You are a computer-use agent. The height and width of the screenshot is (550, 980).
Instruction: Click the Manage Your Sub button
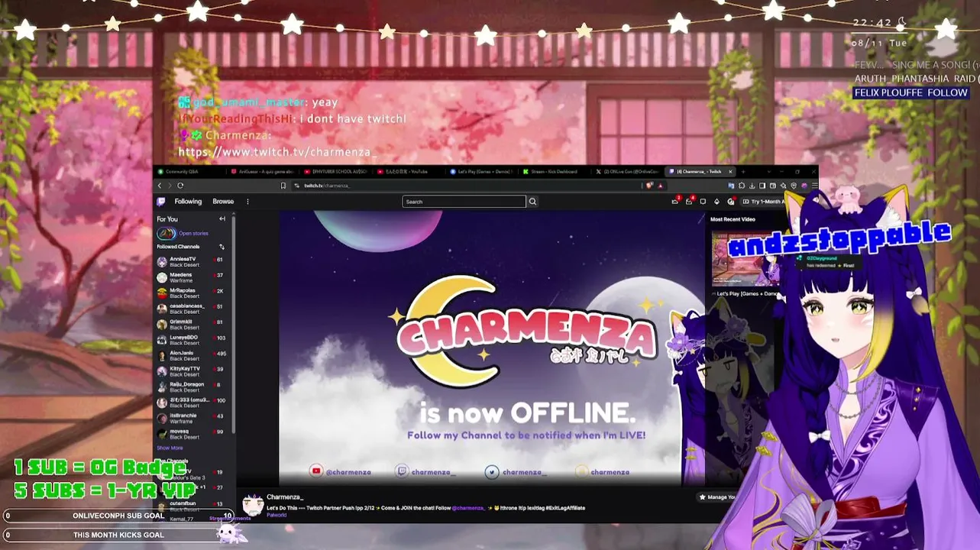(x=718, y=497)
